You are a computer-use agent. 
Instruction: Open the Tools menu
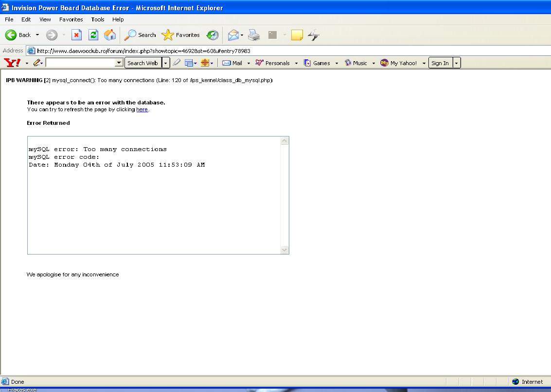click(x=98, y=19)
